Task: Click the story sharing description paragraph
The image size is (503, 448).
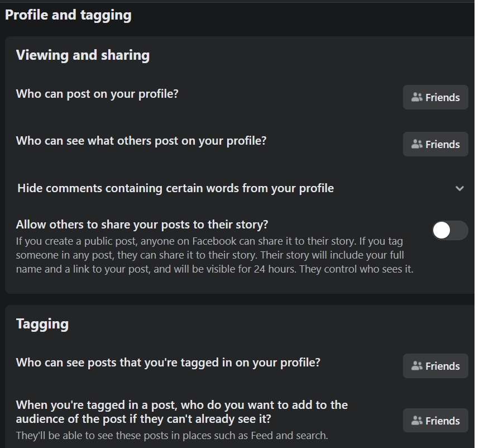Action: [214, 255]
